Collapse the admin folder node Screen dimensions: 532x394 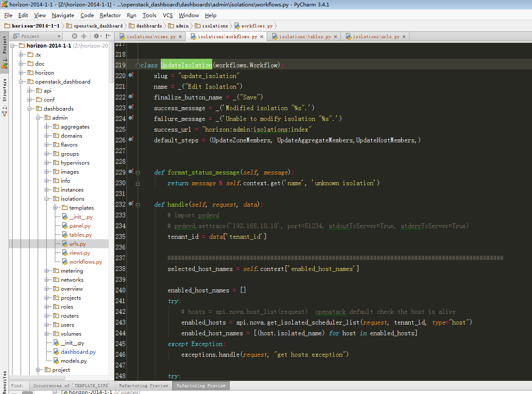point(38,118)
